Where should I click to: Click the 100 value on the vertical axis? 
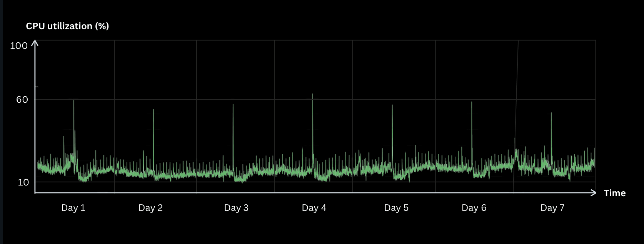point(19,46)
